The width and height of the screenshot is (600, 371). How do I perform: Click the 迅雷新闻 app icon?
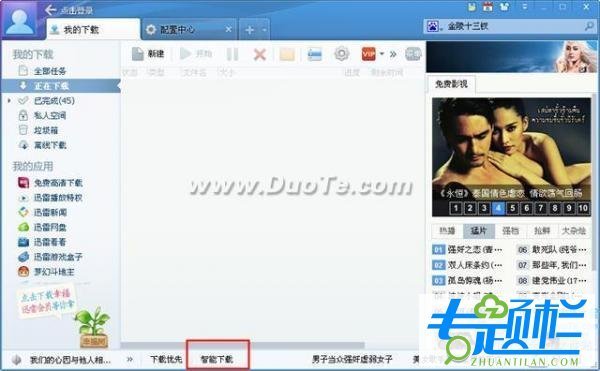[23, 213]
